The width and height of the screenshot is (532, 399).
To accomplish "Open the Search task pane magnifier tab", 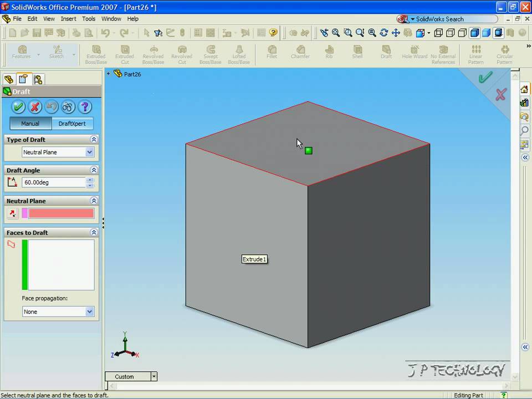I will point(524,130).
